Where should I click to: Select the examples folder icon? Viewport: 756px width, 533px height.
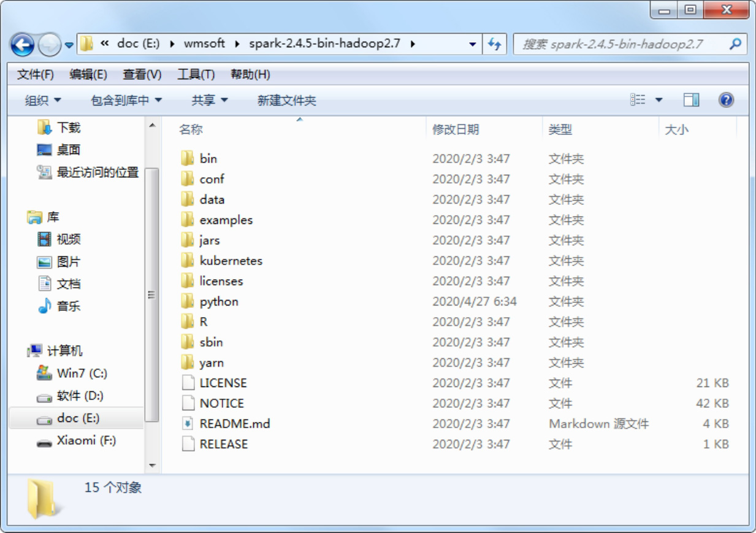click(x=188, y=220)
